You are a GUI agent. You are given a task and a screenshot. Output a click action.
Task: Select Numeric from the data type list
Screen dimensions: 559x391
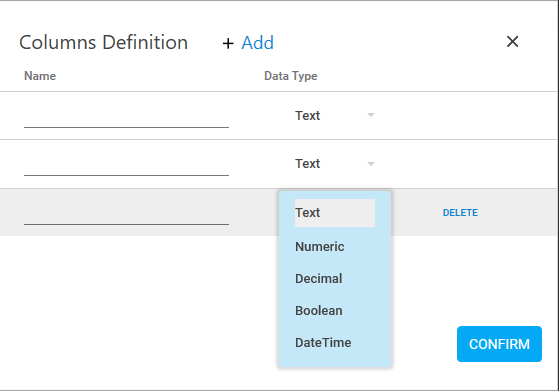[319, 247]
